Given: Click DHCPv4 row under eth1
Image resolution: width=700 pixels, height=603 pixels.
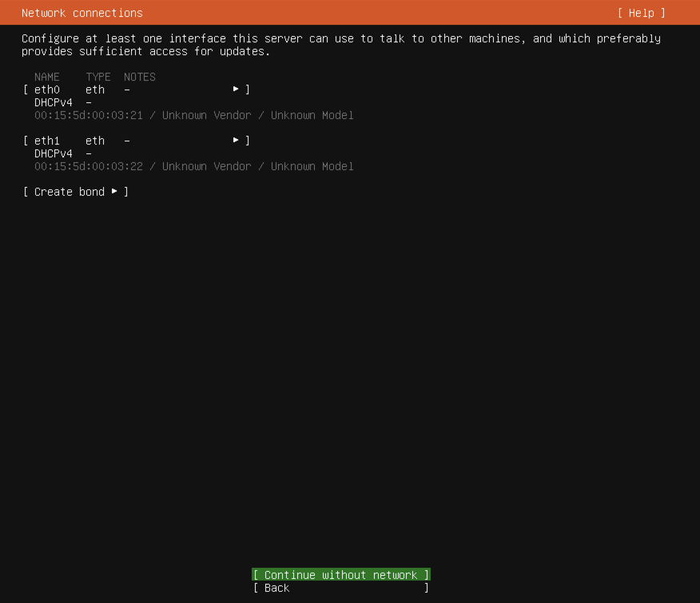Looking at the screenshot, I should coord(63,153).
